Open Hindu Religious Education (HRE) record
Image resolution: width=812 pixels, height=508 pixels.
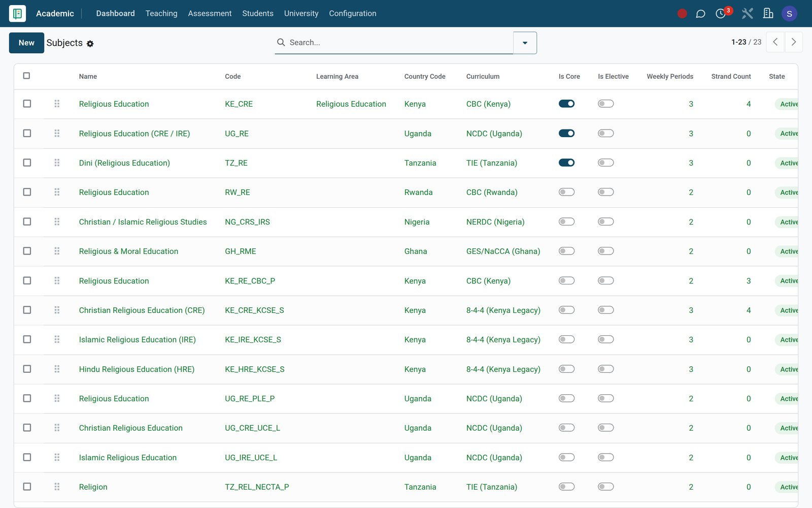[x=137, y=369]
